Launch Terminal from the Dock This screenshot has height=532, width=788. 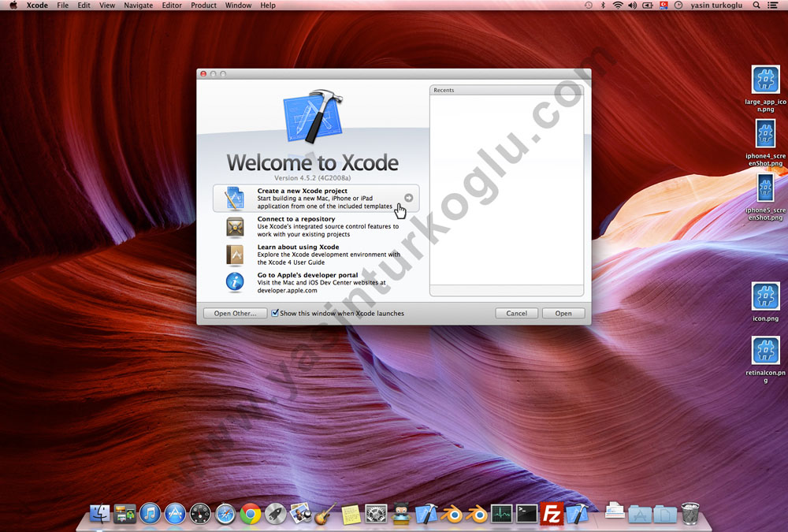[526, 514]
